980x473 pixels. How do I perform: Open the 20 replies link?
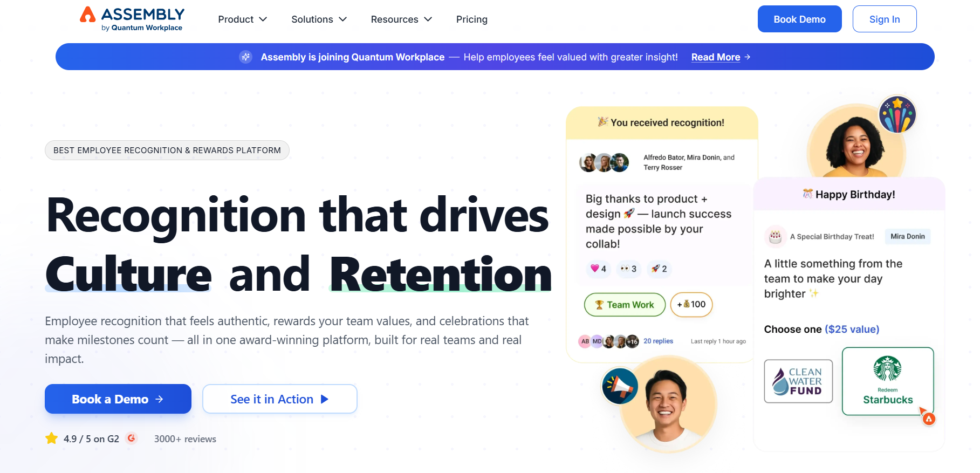point(658,341)
